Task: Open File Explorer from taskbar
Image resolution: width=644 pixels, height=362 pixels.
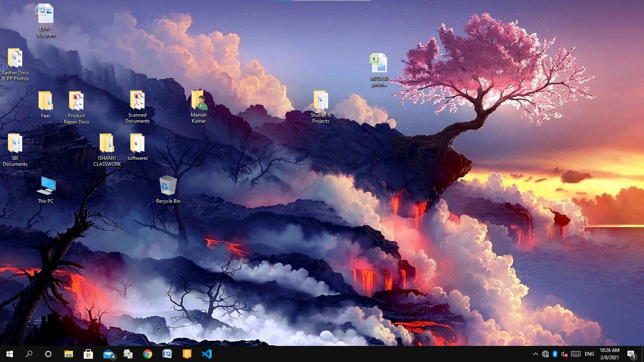Action: (68, 354)
